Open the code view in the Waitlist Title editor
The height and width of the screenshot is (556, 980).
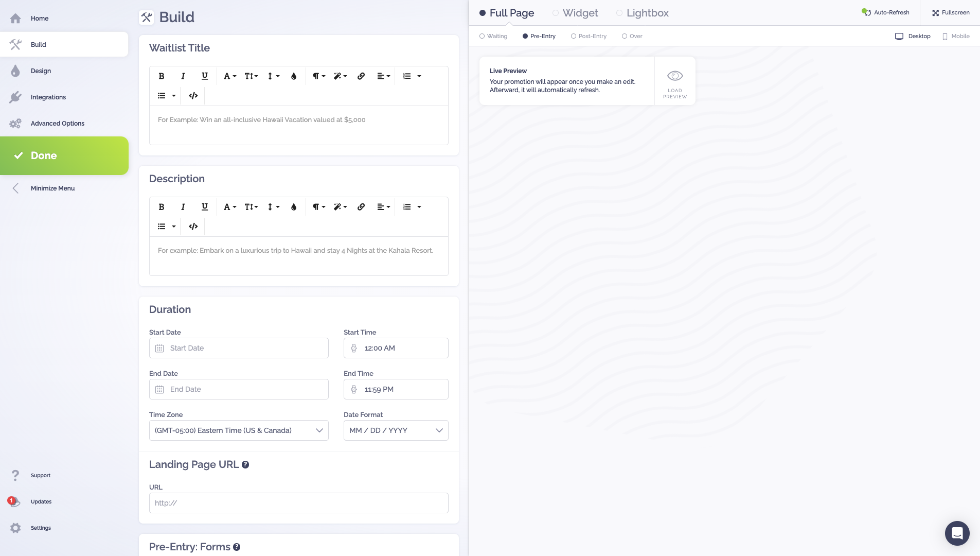coord(192,95)
